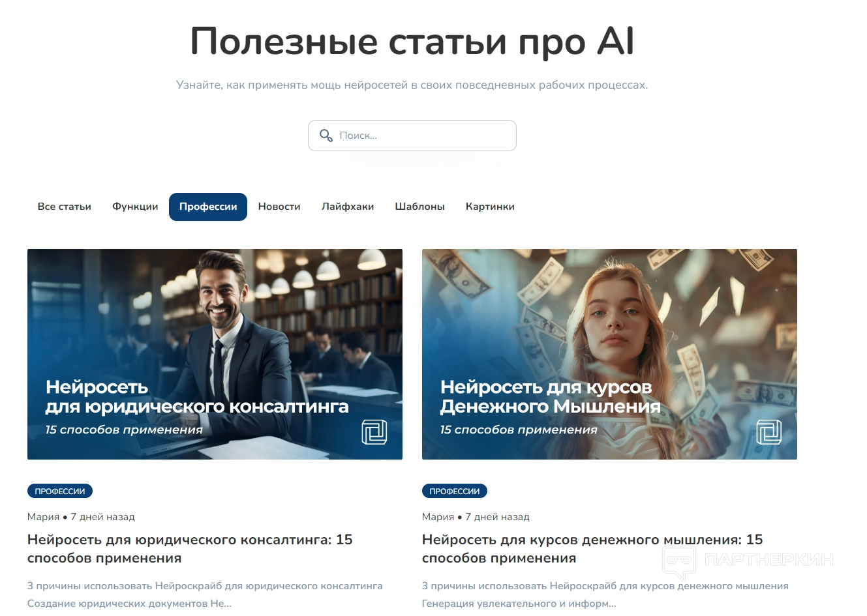The height and width of the screenshot is (616, 867).
Task: Open legal consulting article thumbnail image
Action: [215, 354]
